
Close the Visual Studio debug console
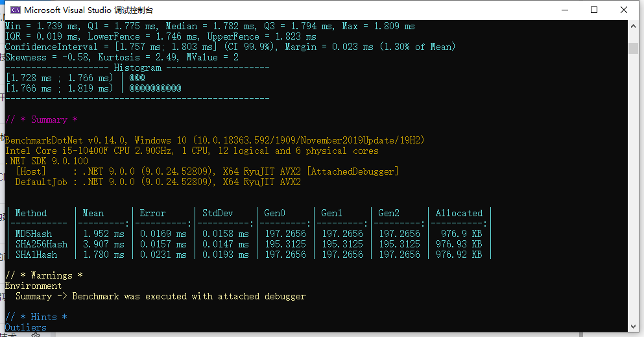(623, 10)
